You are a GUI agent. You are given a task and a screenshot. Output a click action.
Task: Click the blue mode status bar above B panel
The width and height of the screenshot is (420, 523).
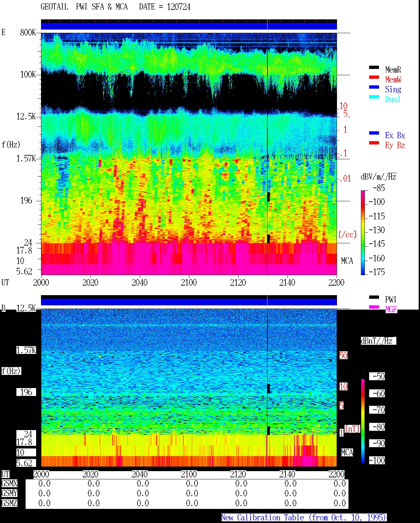[189, 301]
